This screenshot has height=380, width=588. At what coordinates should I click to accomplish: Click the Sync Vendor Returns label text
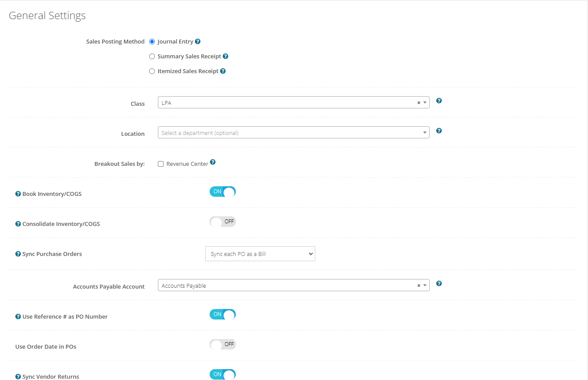tap(51, 377)
